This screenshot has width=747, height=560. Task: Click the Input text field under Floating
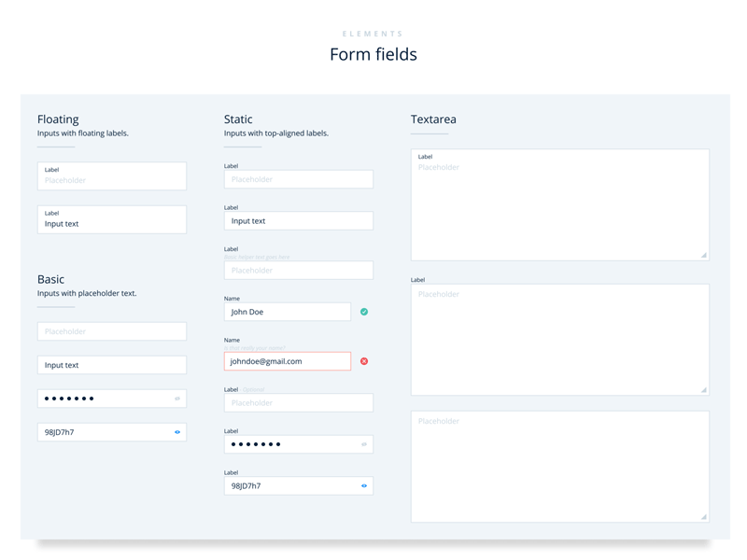pyautogui.click(x=111, y=219)
